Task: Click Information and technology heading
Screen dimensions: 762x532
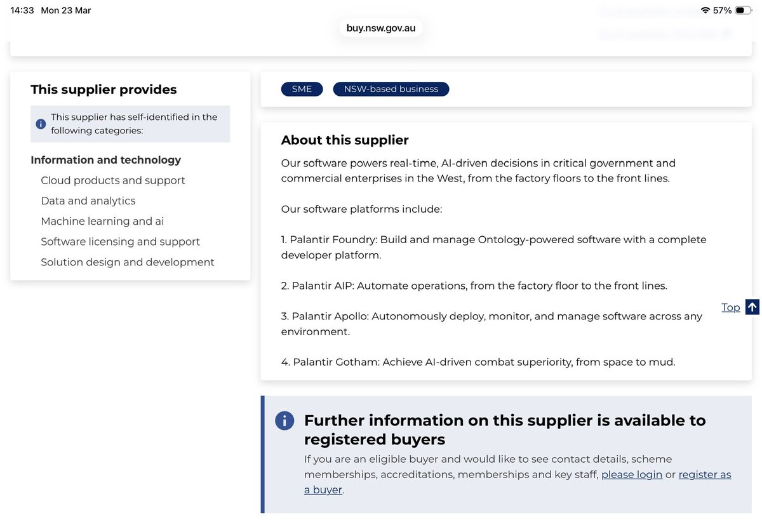Action: (x=106, y=160)
